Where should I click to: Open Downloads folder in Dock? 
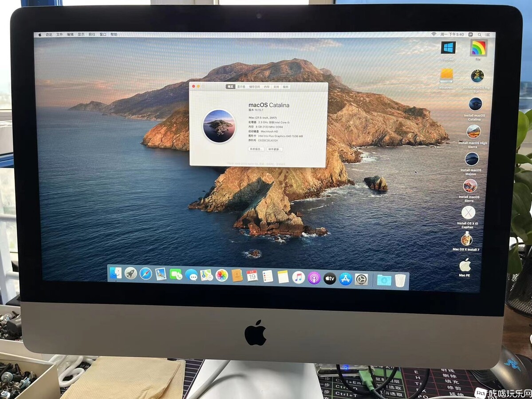coord(384,280)
